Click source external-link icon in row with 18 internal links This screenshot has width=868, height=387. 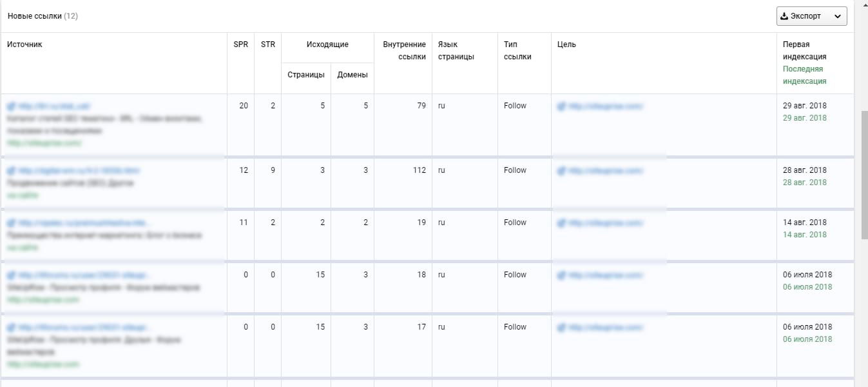11,275
